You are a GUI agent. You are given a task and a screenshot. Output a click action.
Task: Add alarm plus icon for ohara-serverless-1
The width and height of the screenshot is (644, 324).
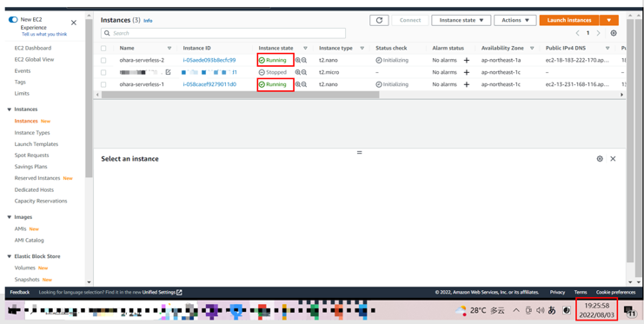pos(466,84)
